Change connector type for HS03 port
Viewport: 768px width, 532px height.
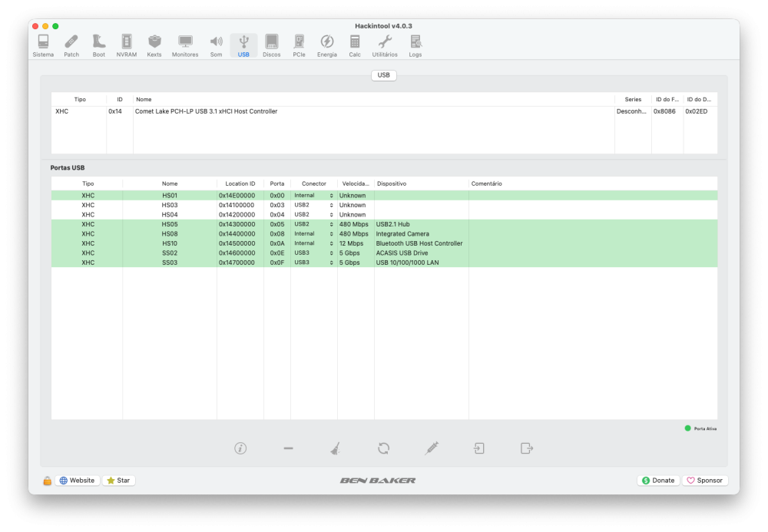click(x=313, y=205)
